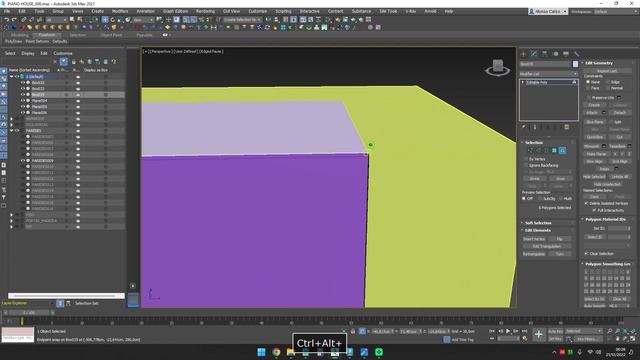
Task: Click the object color swatch
Action: click(575, 64)
